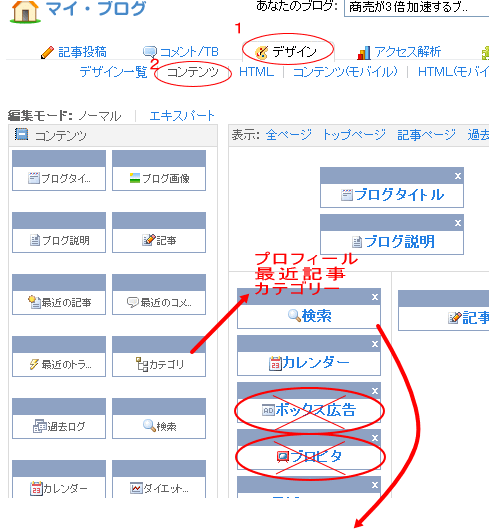Show layout for トップページ
This screenshot has width=500, height=529.
pyautogui.click(x=354, y=135)
